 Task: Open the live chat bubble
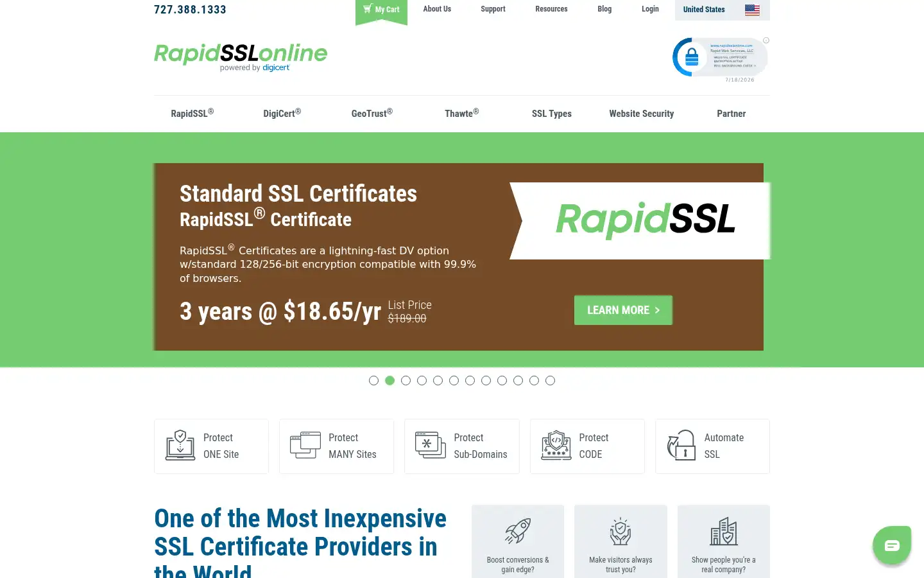coord(892,545)
